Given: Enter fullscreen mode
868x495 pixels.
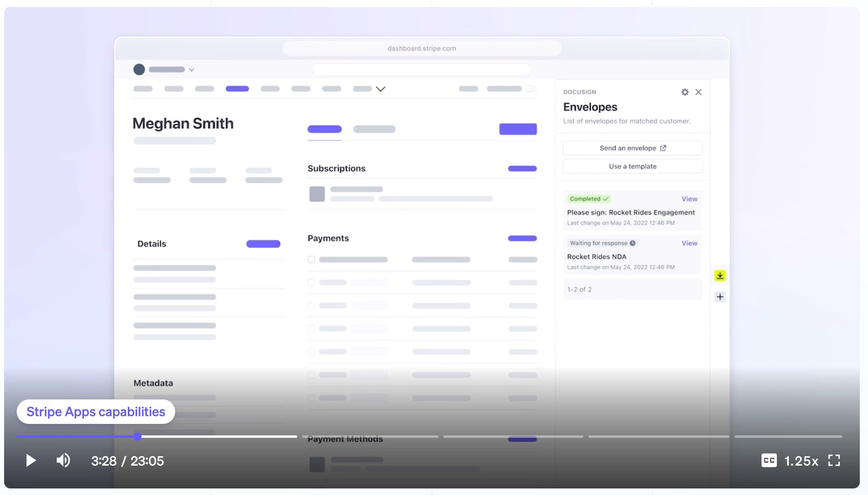Looking at the screenshot, I should (834, 460).
